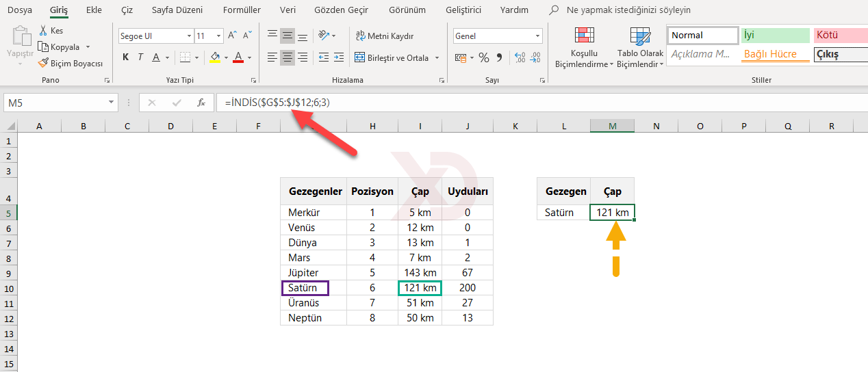The height and width of the screenshot is (372, 868).
Task: Click the percent style icon
Action: 484,57
